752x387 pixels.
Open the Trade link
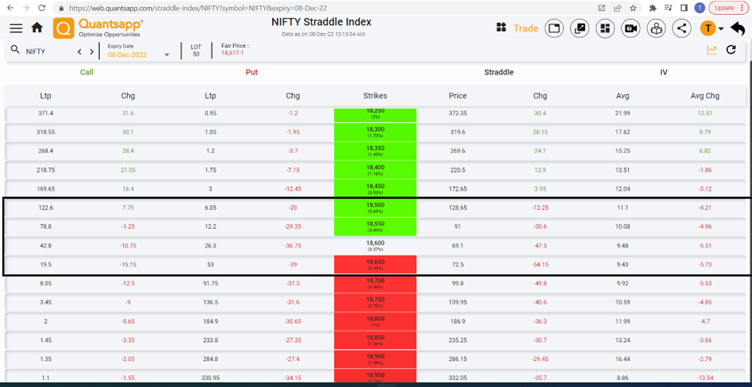526,28
